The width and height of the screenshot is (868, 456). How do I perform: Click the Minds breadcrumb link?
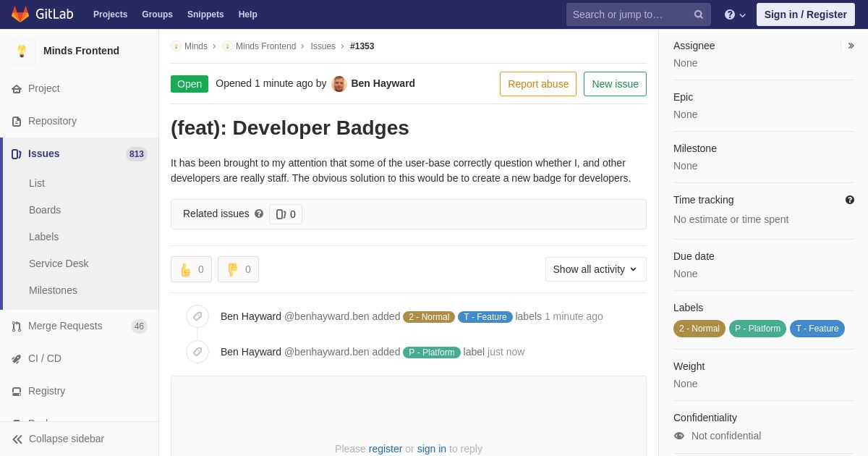pyautogui.click(x=196, y=46)
